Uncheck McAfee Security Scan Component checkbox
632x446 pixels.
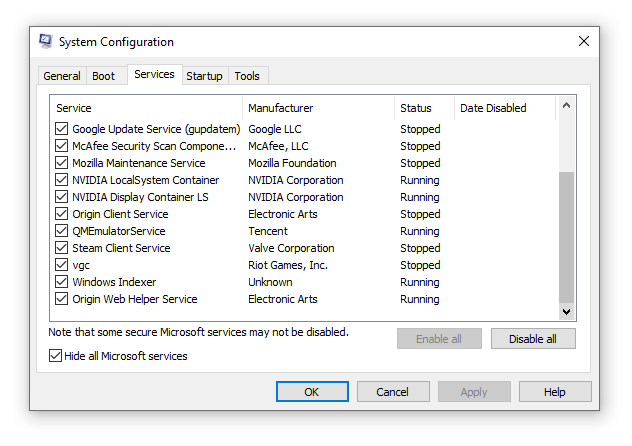click(61, 146)
